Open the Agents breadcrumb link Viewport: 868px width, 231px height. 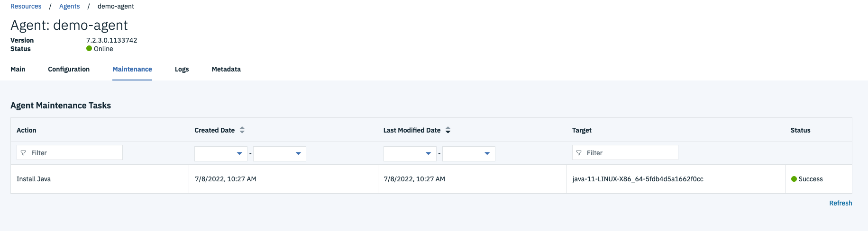(x=69, y=6)
